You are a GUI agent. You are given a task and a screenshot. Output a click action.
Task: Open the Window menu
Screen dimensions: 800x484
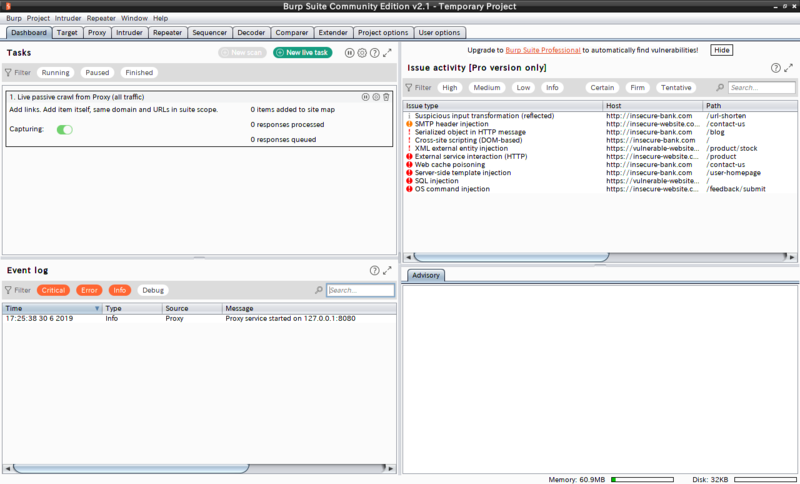tap(134, 18)
